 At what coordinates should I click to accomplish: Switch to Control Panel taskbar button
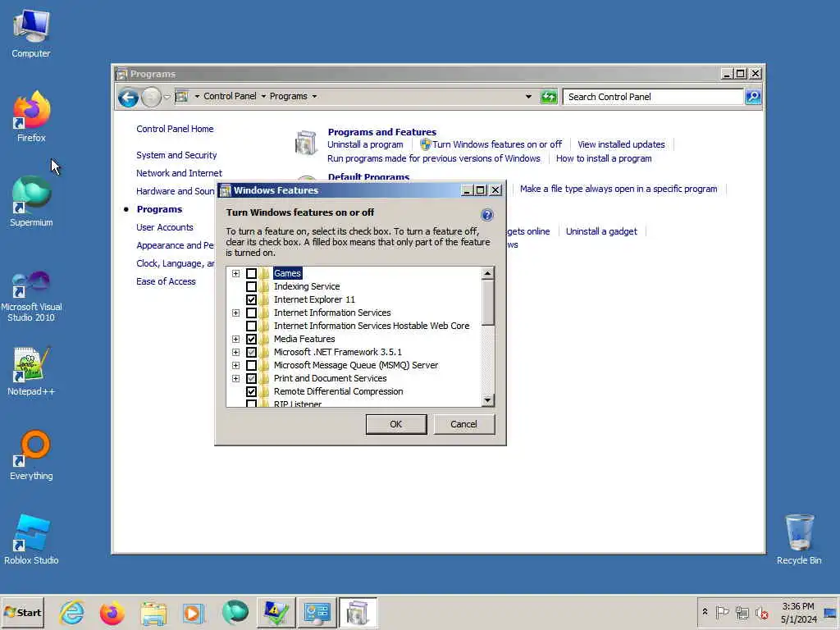coord(317,613)
